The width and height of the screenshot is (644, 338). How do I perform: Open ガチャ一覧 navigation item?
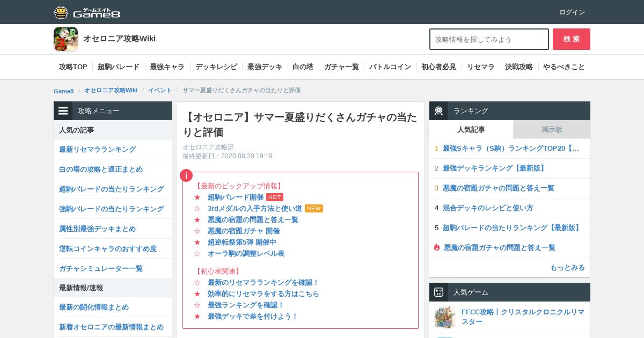[341, 67]
